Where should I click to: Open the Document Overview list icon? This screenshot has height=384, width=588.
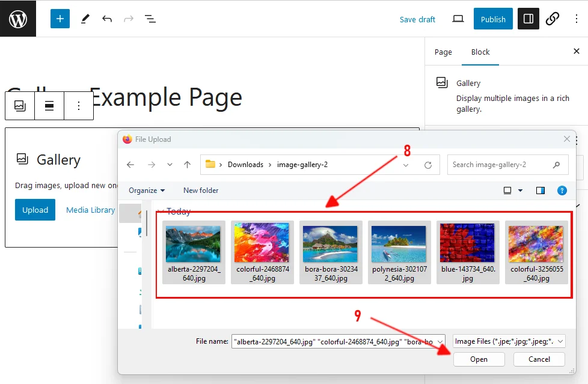150,19
